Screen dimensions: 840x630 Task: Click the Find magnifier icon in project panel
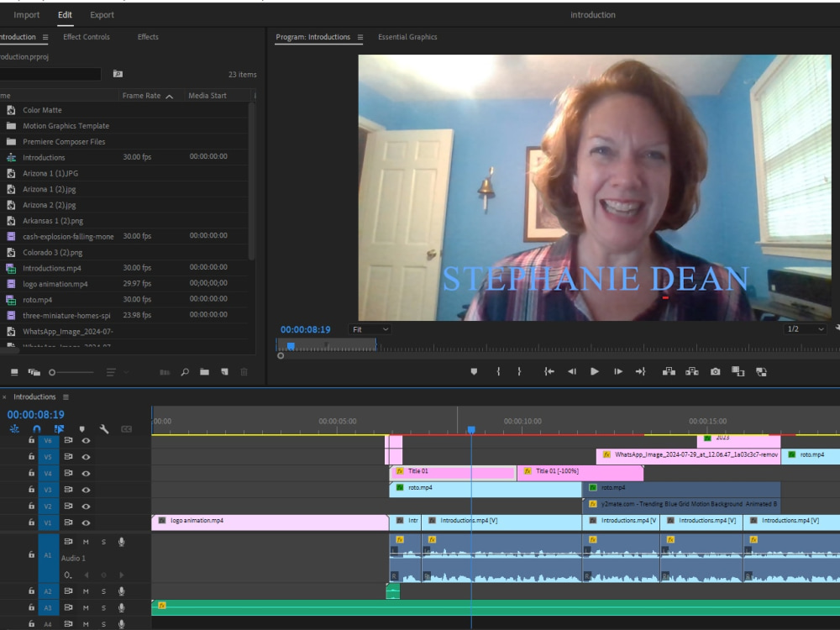(x=185, y=372)
